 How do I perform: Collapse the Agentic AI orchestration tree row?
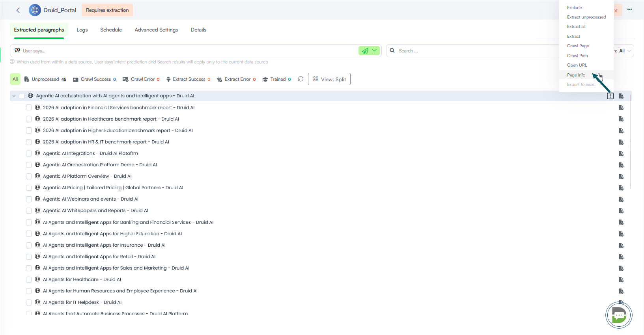pos(14,96)
